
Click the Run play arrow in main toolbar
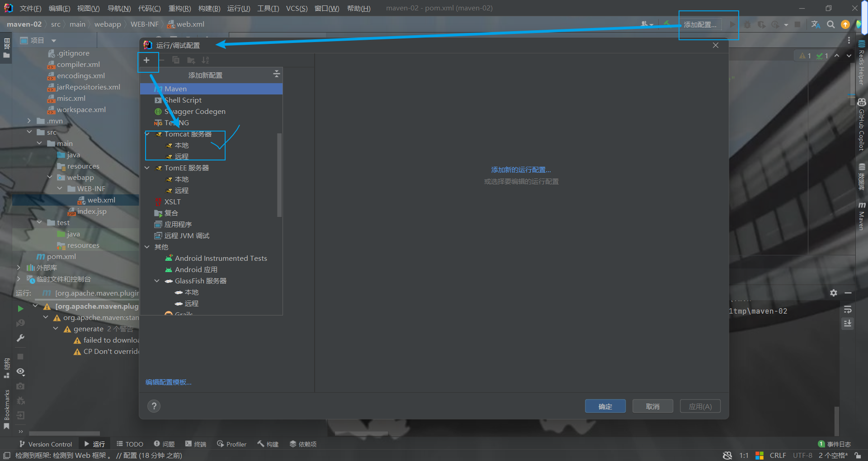[x=732, y=24]
